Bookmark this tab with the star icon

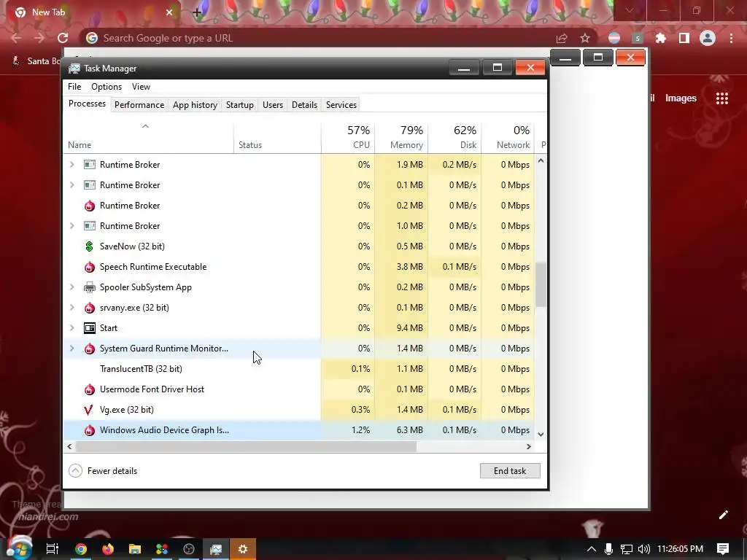pyautogui.click(x=585, y=38)
